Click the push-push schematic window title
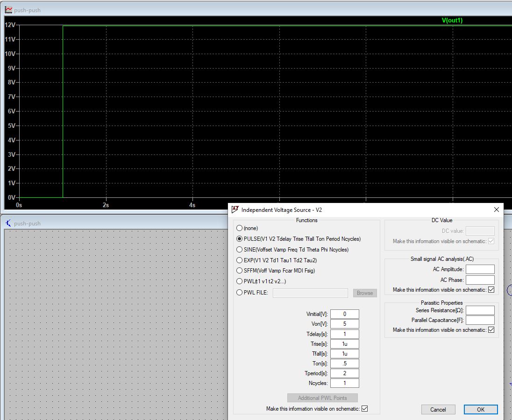512x420 pixels. tap(27, 224)
